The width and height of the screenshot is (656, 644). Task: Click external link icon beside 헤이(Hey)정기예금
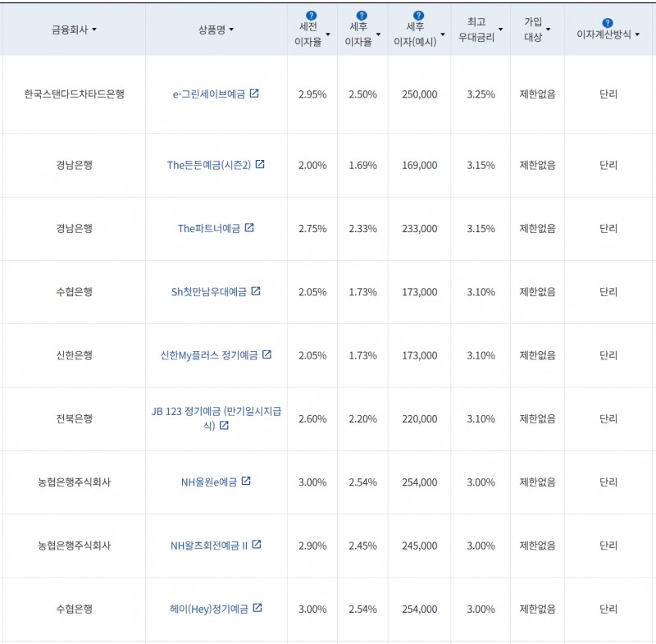(x=257, y=608)
